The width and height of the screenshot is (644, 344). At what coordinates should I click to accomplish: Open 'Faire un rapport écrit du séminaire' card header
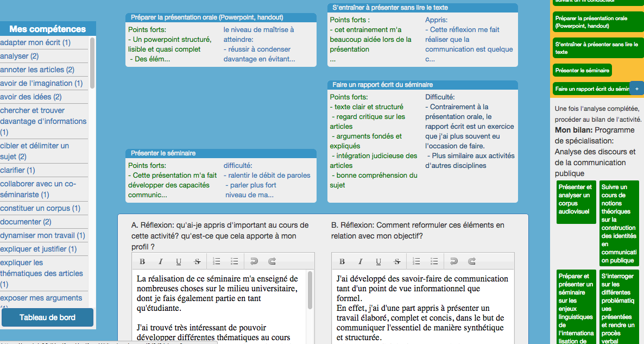422,85
